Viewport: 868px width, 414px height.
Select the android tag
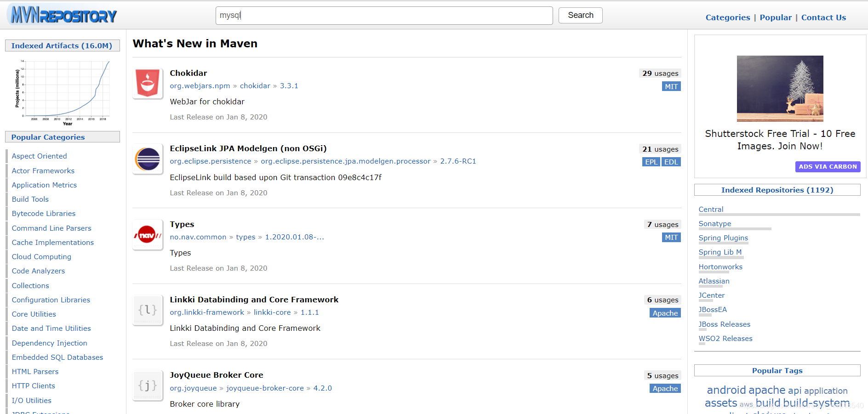(x=726, y=390)
